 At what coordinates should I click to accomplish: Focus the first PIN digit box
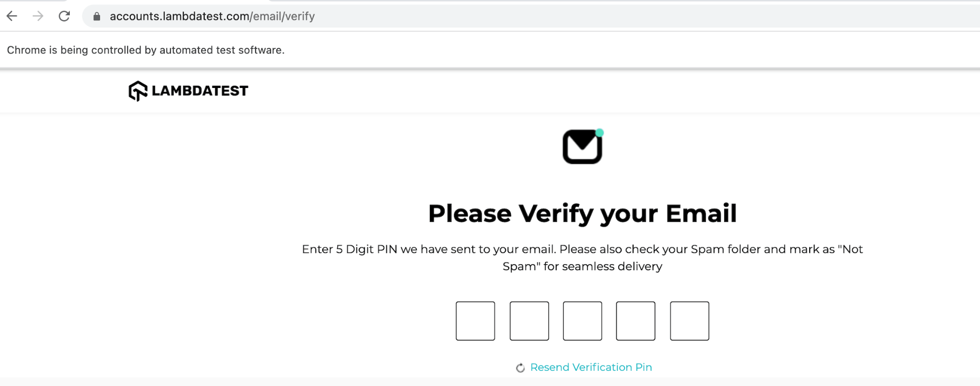click(475, 321)
